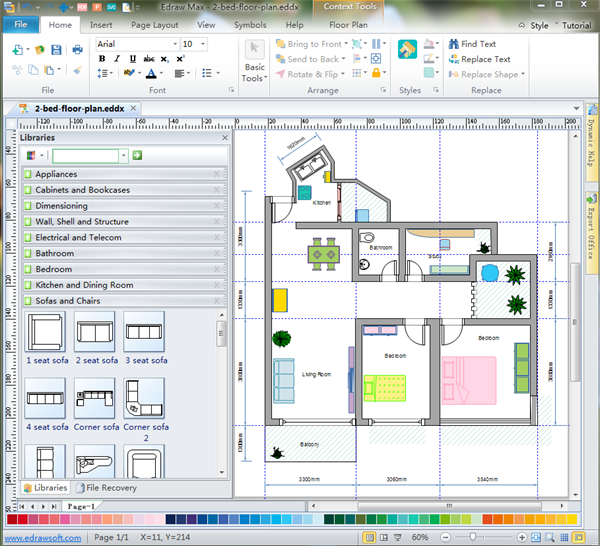Open the font size dropdown
This screenshot has width=600, height=546.
point(203,44)
